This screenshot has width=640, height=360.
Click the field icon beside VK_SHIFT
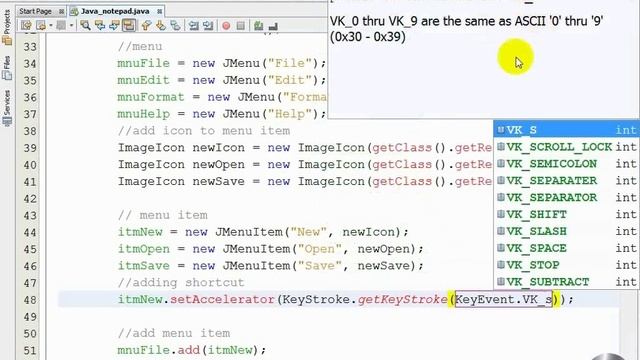coord(501,214)
